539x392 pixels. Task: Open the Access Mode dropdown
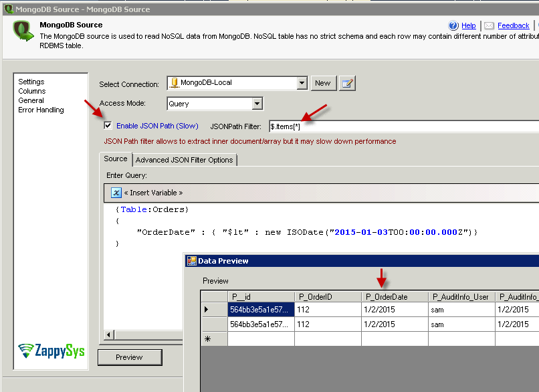click(257, 104)
